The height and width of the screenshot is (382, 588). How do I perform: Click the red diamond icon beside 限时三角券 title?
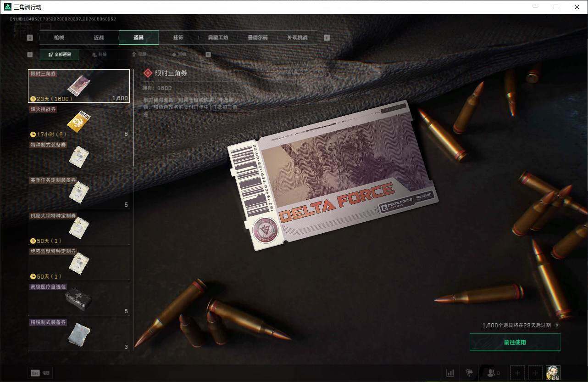tap(148, 73)
